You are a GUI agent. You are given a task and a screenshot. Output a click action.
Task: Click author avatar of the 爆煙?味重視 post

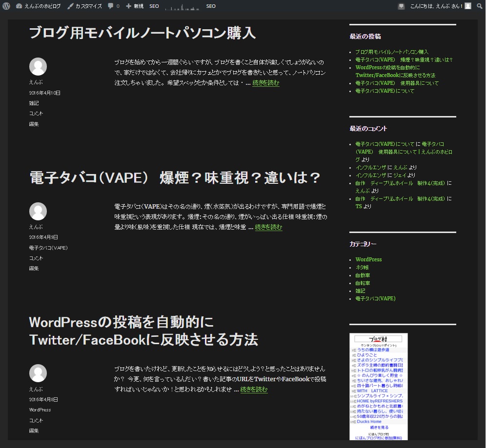click(38, 211)
